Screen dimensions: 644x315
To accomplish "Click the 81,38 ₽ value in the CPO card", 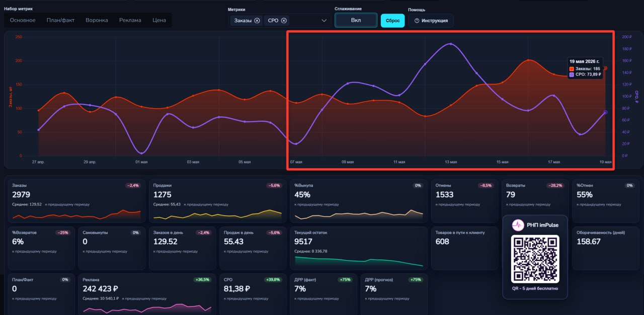I will click(x=237, y=289).
